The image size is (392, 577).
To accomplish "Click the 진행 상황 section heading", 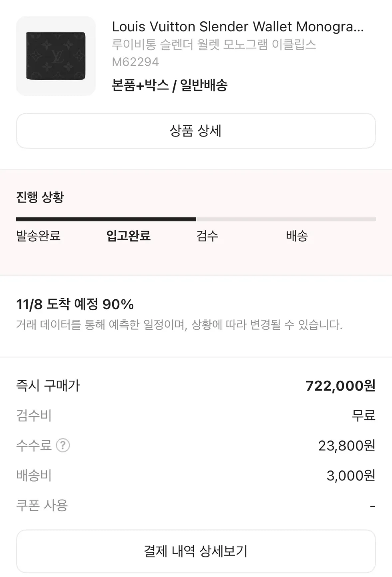I will [x=40, y=197].
